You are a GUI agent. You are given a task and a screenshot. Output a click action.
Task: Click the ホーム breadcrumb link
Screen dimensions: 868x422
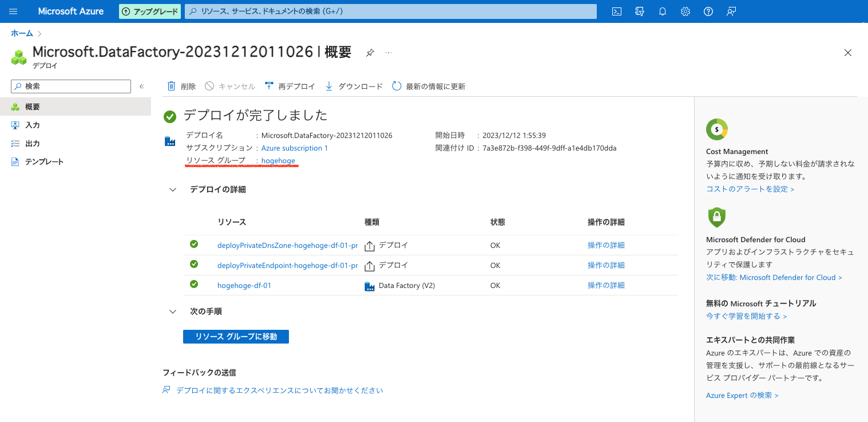(22, 34)
